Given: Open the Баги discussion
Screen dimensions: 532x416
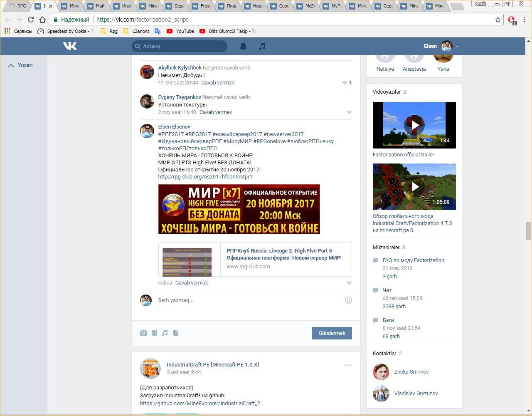Looking at the screenshot, I should pyautogui.click(x=388, y=320).
